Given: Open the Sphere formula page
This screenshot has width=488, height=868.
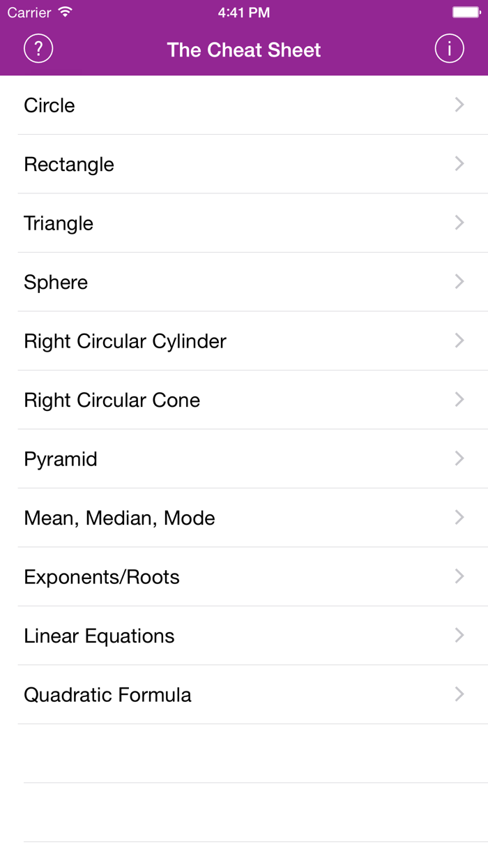Looking at the screenshot, I should (x=244, y=282).
